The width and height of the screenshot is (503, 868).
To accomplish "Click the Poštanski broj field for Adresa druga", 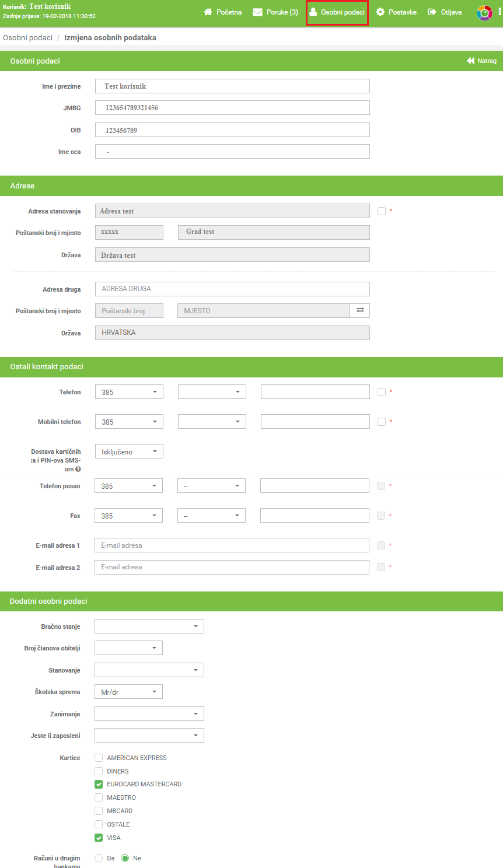I will [x=129, y=311].
